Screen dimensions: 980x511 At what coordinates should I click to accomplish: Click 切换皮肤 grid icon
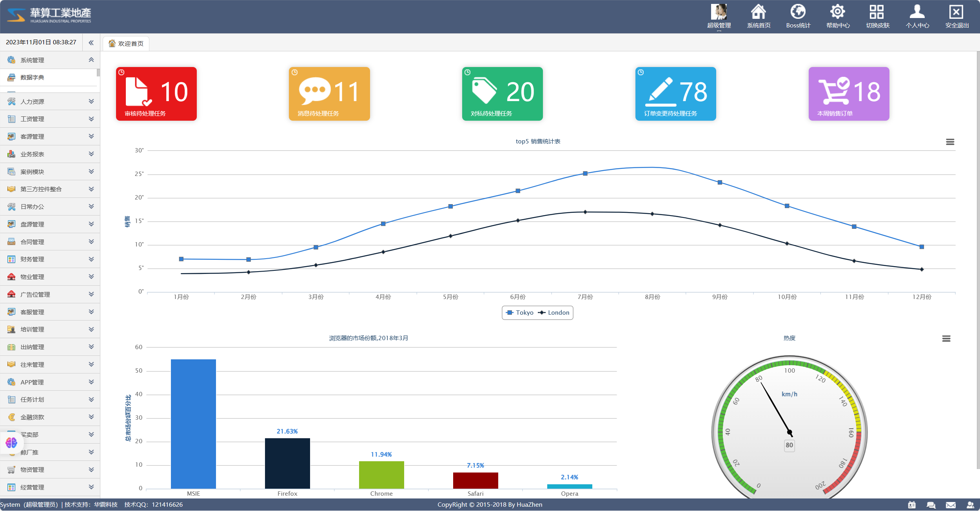tap(877, 11)
